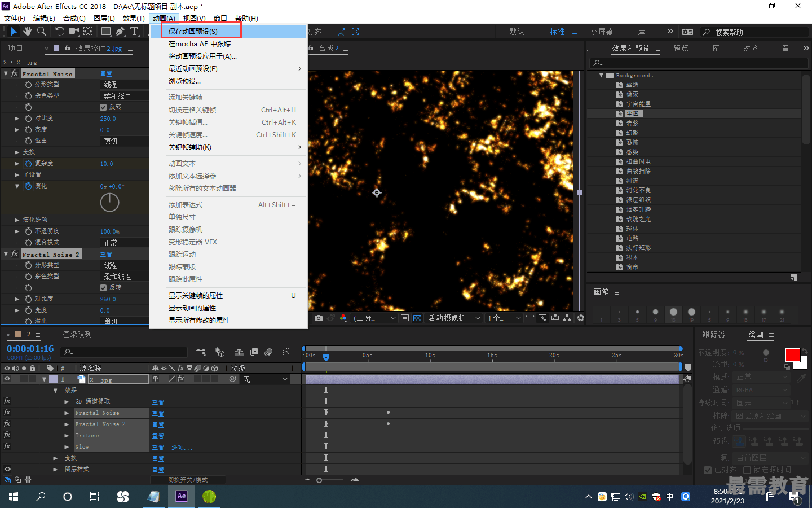Select the Selection arrow tool
Image resolution: width=812 pixels, height=508 pixels.
(x=14, y=32)
